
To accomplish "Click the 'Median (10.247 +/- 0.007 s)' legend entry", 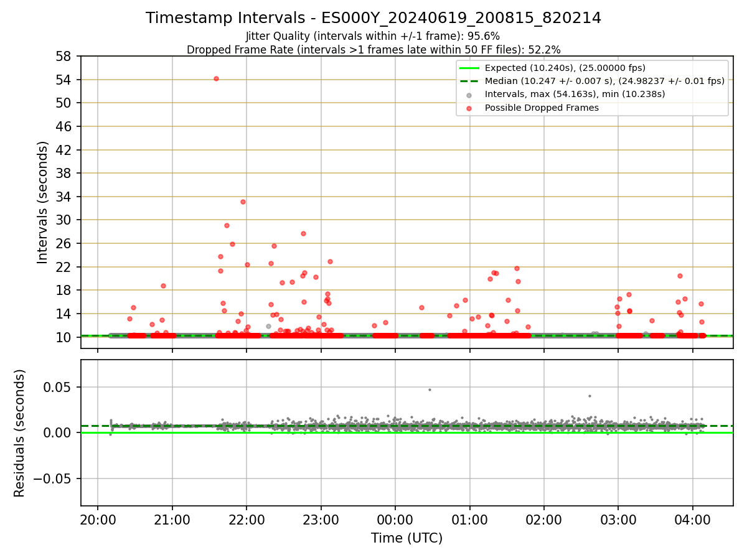I will 604,81.
